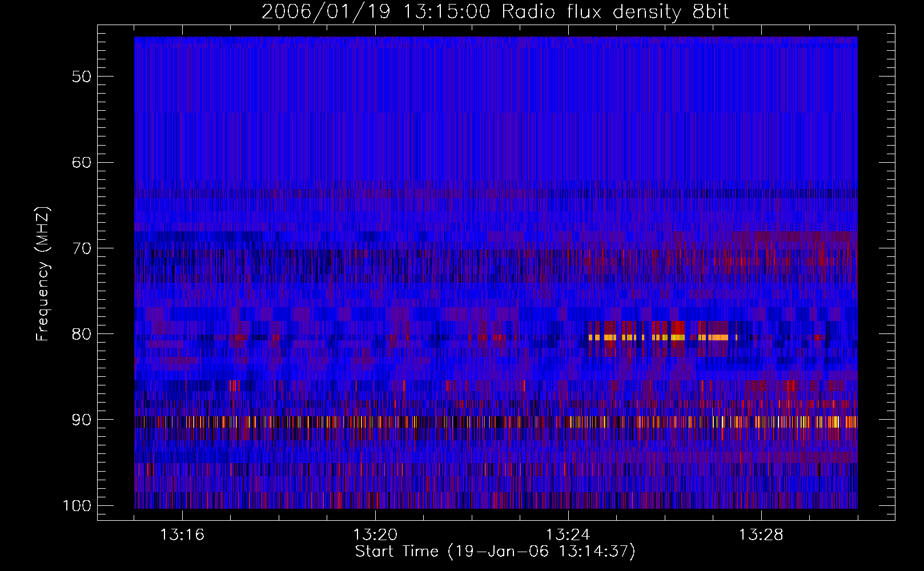The width and height of the screenshot is (924, 571).
Task: Click the bright yellow burst near 80 MHz
Action: (662, 337)
